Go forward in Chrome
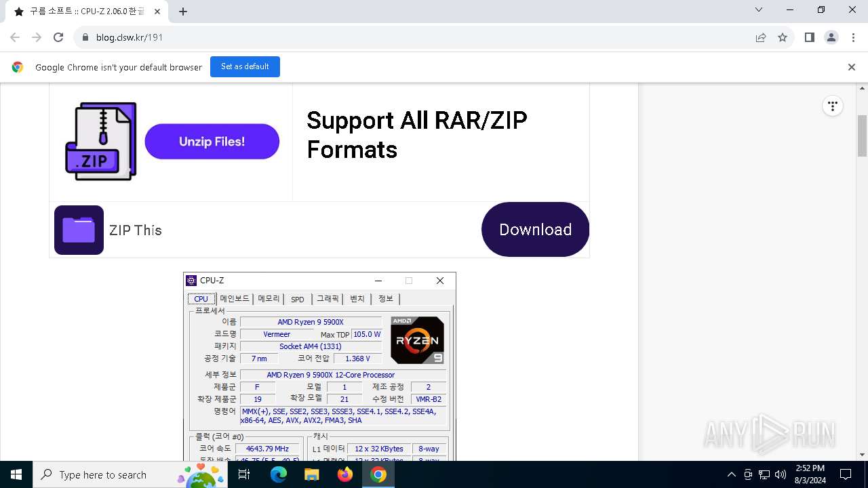868x488 pixels. click(37, 37)
